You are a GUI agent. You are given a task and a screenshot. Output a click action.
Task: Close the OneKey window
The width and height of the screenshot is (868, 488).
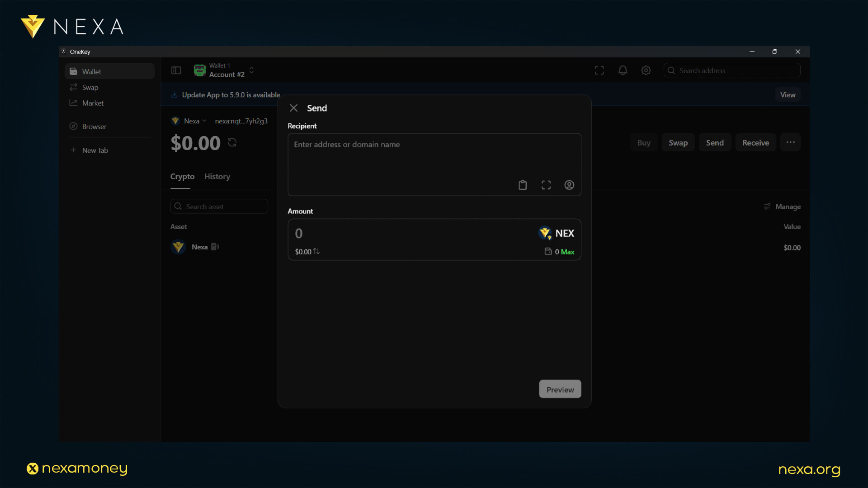[x=798, y=52]
